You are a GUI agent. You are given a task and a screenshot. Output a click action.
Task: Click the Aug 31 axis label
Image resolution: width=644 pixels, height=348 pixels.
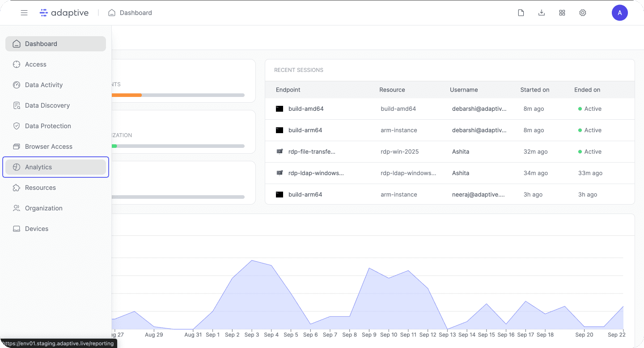(193, 335)
